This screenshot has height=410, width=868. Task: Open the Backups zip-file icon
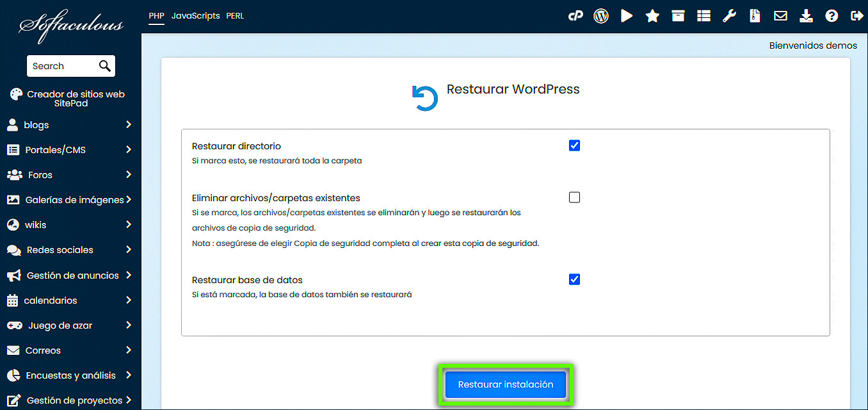tap(754, 15)
